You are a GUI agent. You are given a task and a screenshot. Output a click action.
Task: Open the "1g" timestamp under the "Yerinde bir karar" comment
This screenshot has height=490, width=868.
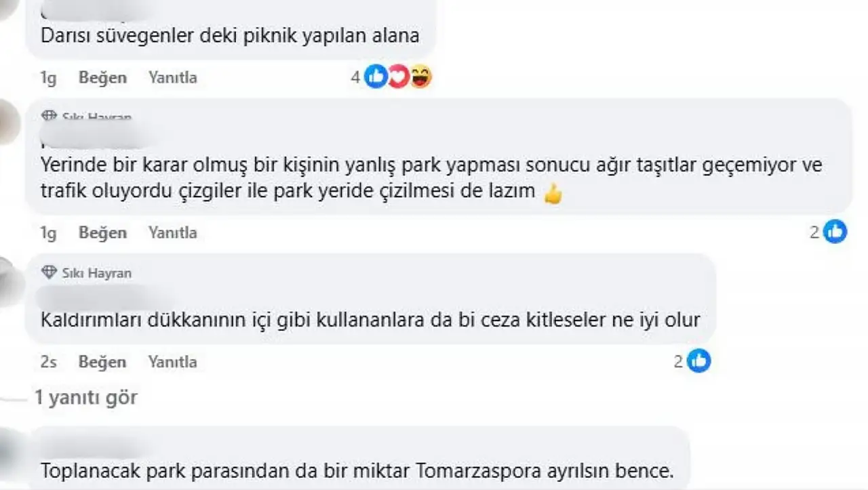click(x=48, y=232)
